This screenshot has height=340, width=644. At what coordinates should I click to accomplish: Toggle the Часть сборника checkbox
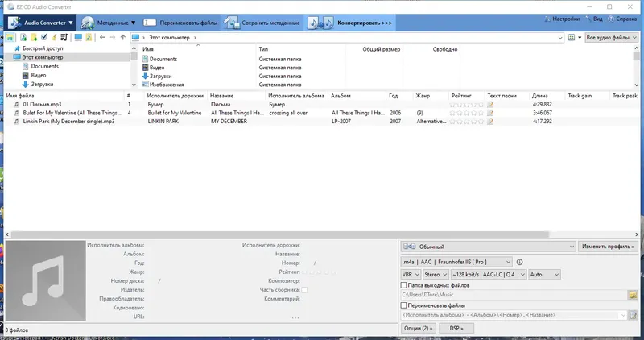coord(304,290)
